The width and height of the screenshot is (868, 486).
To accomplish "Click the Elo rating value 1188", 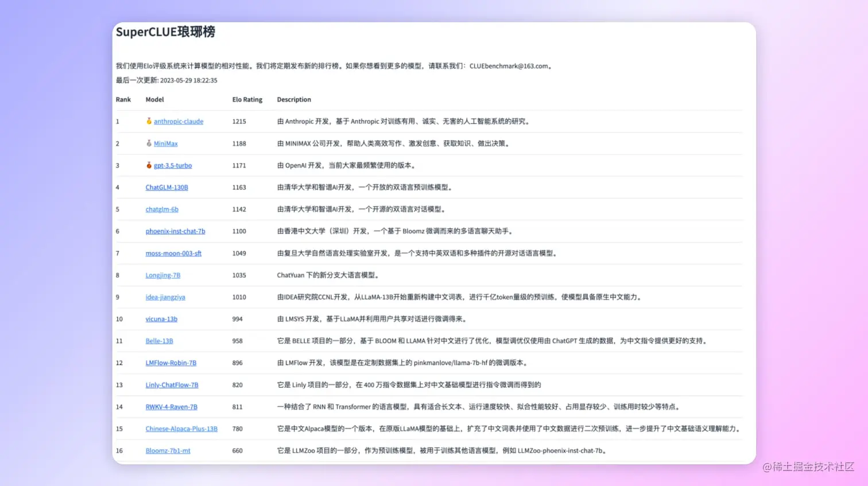I will tap(239, 143).
